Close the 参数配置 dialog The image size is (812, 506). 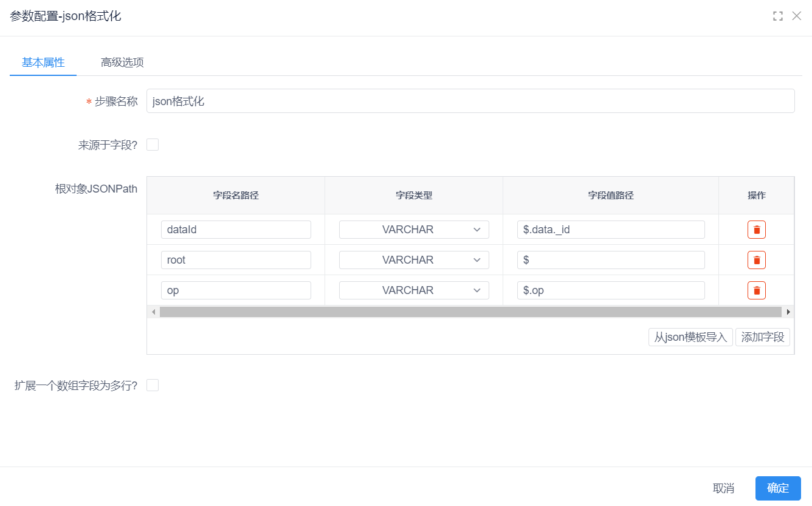(797, 16)
